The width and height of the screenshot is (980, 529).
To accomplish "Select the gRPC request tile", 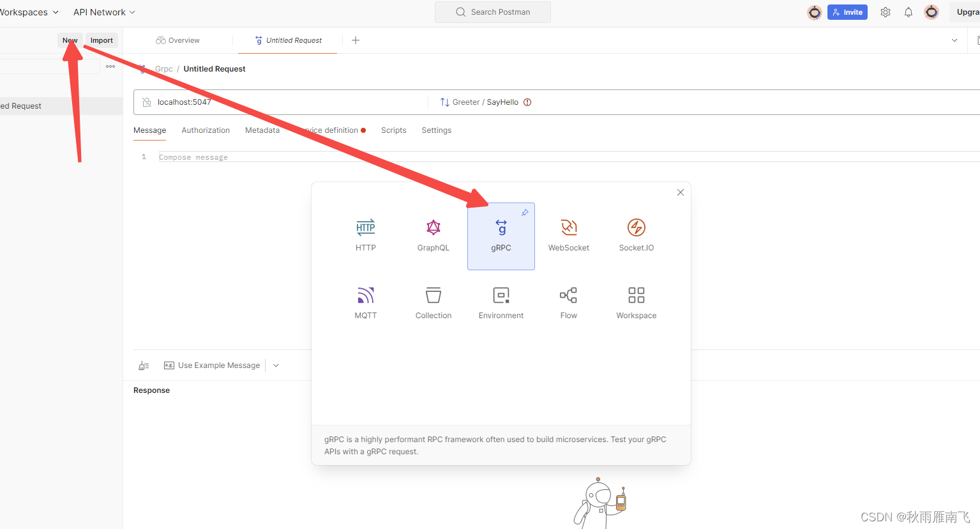I will click(501, 236).
